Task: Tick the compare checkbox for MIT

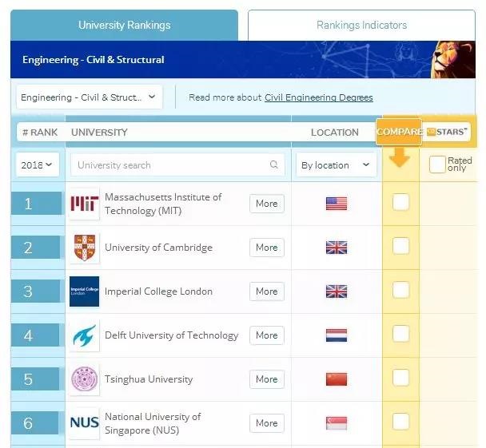Action: coord(400,202)
